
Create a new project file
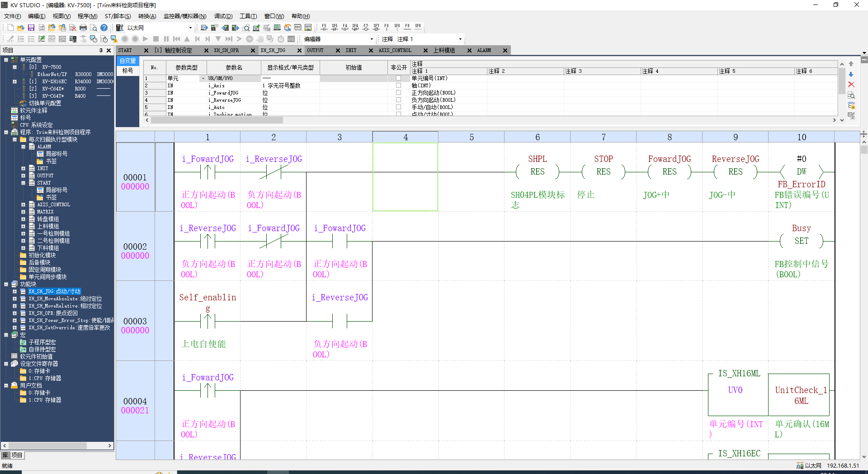pyautogui.click(x=10, y=28)
